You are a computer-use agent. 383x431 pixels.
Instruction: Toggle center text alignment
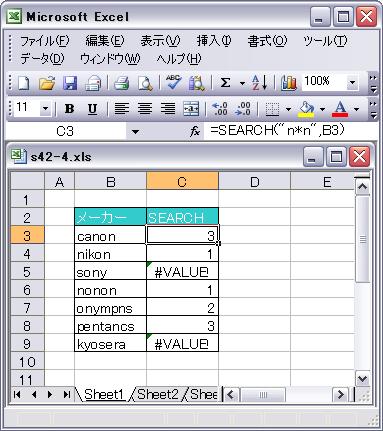coord(145,109)
